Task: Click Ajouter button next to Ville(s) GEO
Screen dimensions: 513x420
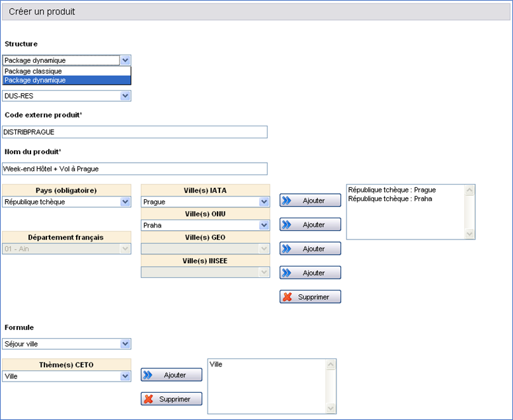Action: click(x=310, y=249)
